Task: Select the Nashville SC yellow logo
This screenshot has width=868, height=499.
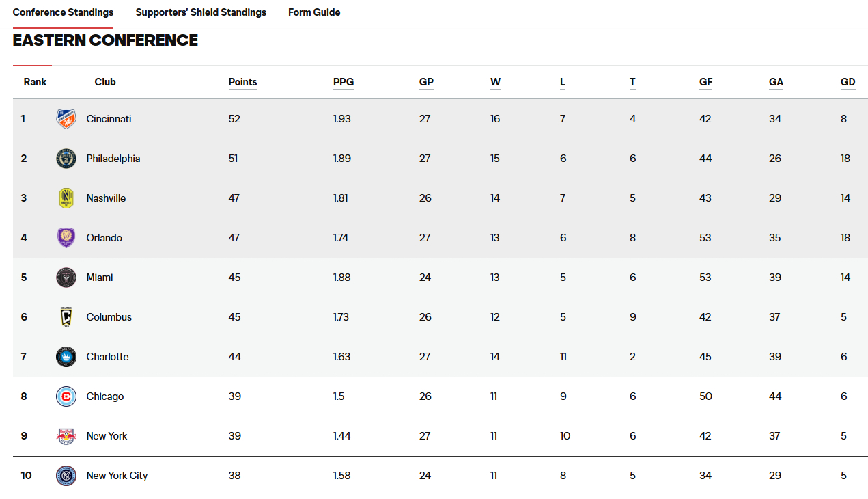Action: click(66, 198)
